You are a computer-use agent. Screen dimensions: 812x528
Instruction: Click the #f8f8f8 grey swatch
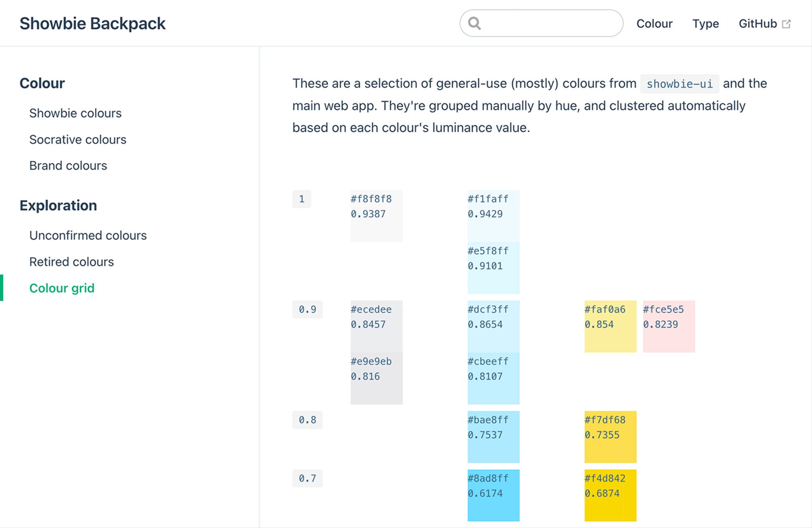376,216
